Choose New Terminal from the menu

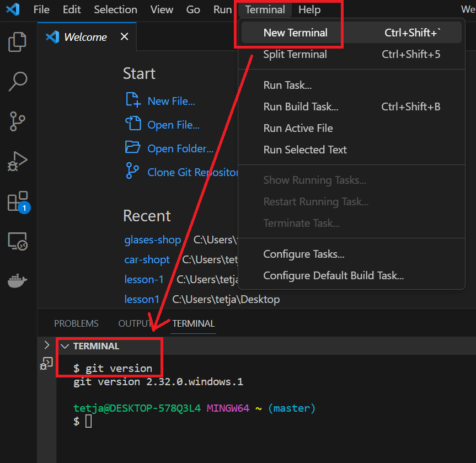click(x=351, y=33)
